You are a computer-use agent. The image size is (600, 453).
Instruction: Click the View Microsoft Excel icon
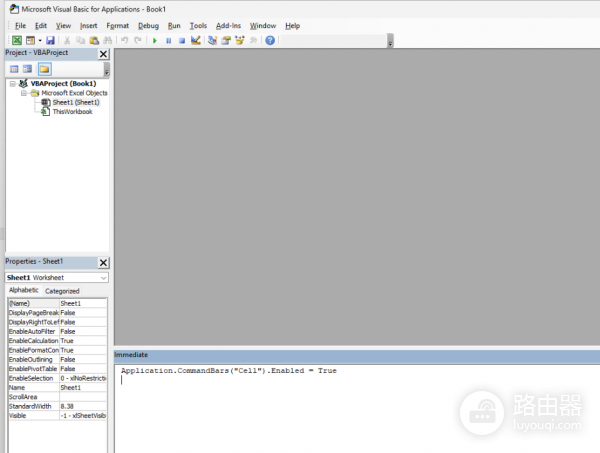pos(17,40)
